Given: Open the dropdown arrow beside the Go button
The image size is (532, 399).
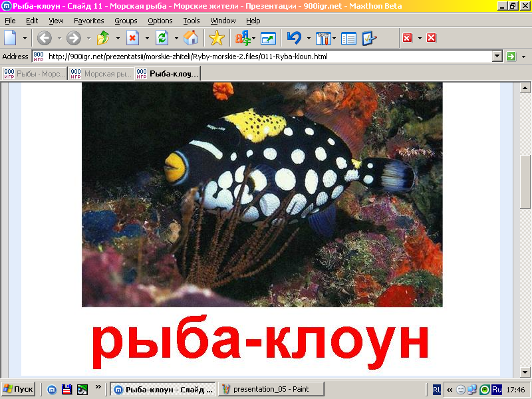Looking at the screenshot, I should pyautogui.click(x=523, y=57).
